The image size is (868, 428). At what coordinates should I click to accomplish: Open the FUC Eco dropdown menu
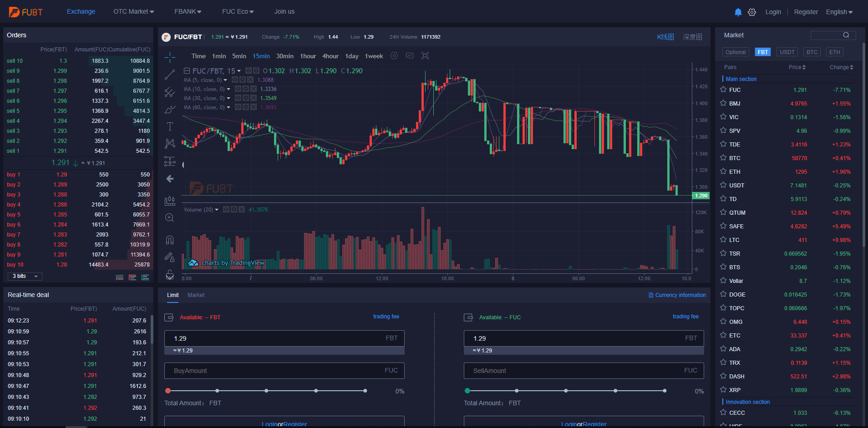click(238, 11)
